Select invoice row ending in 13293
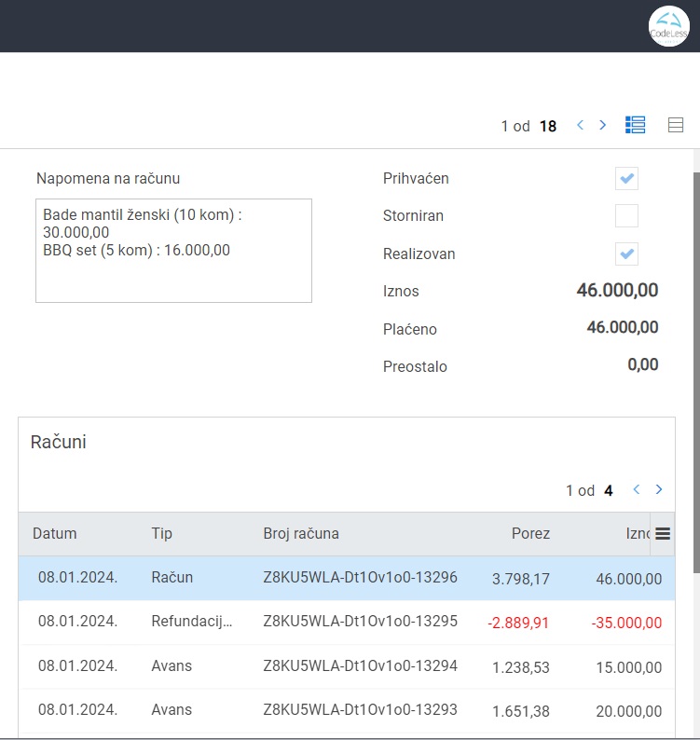The image size is (700, 740). pos(347,711)
